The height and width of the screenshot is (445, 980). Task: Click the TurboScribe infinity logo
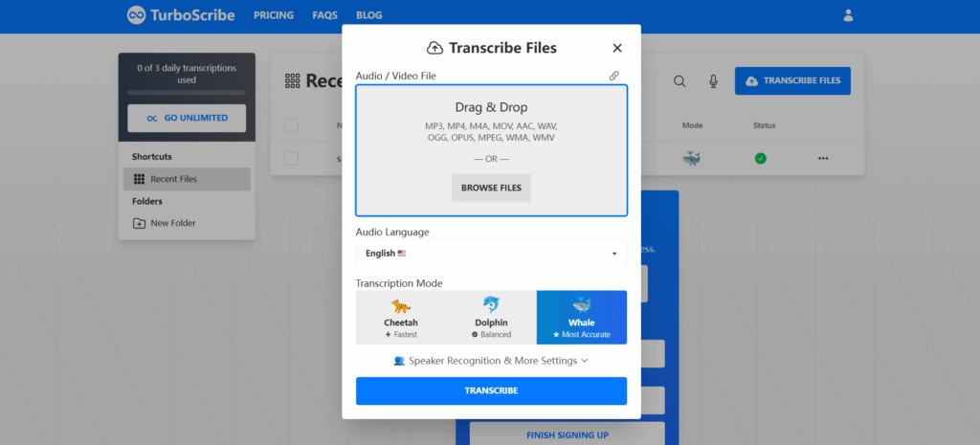[136, 15]
